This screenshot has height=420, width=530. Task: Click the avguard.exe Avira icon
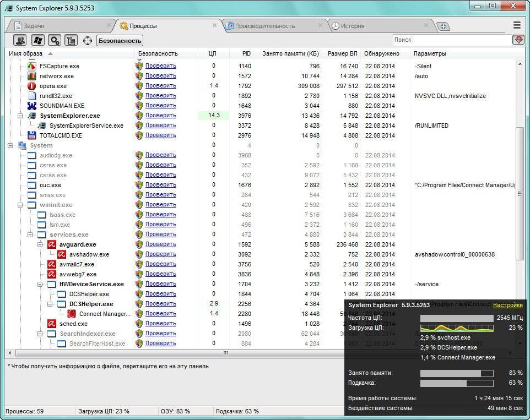[x=52, y=244]
